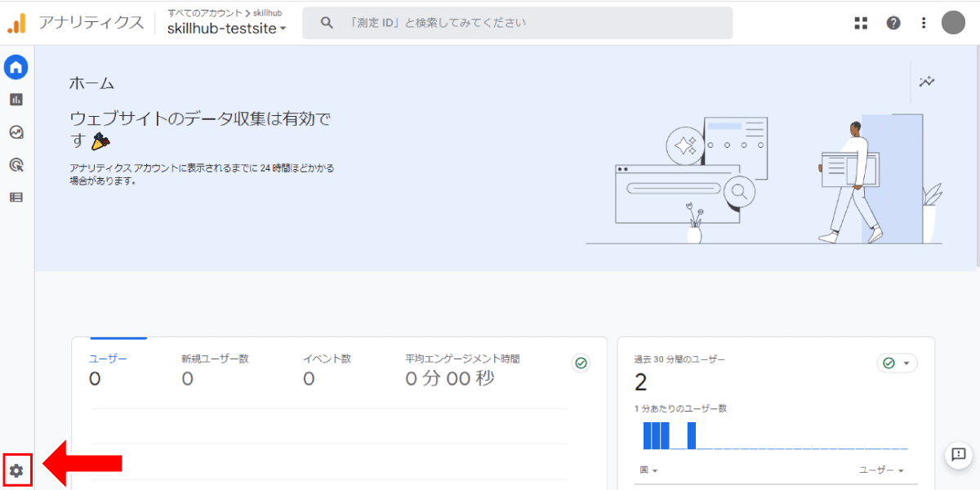
Task: Click the user account avatar
Action: click(x=953, y=23)
